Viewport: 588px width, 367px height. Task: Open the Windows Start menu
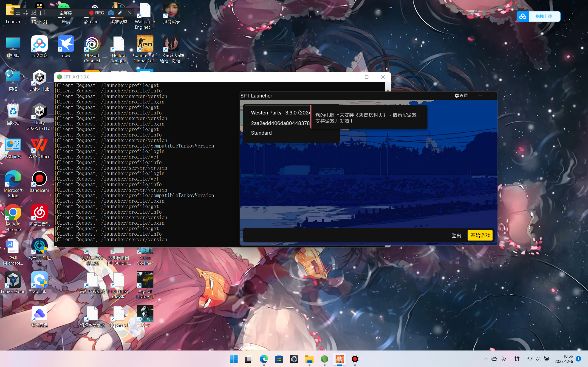pyautogui.click(x=234, y=359)
